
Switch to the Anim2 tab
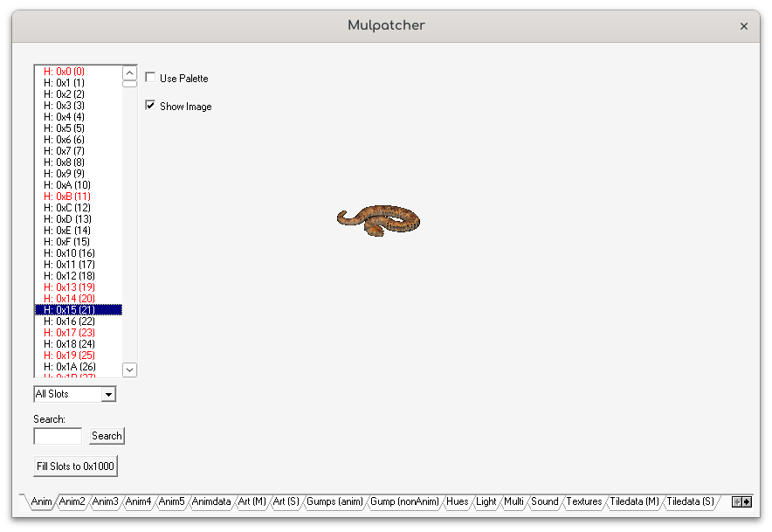[72, 502]
